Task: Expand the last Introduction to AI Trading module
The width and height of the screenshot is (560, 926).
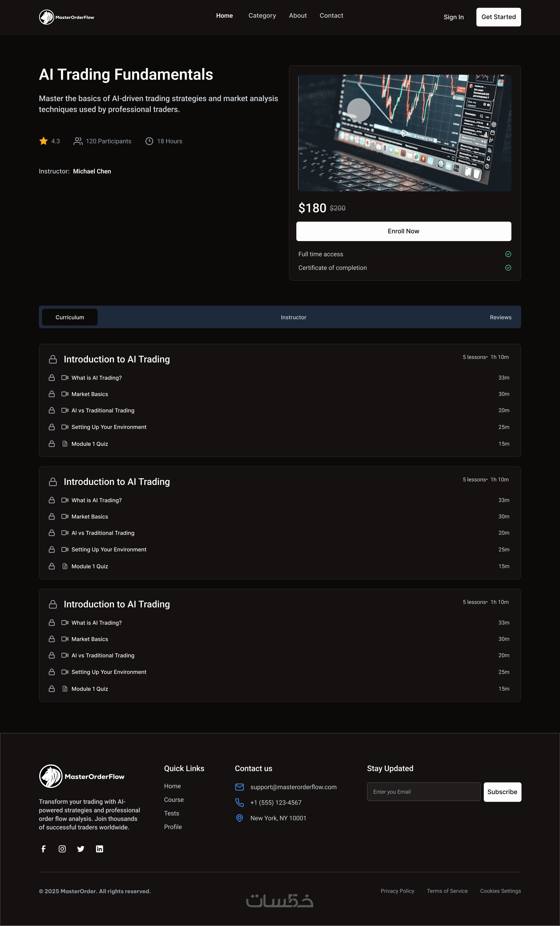Action: [x=117, y=604]
